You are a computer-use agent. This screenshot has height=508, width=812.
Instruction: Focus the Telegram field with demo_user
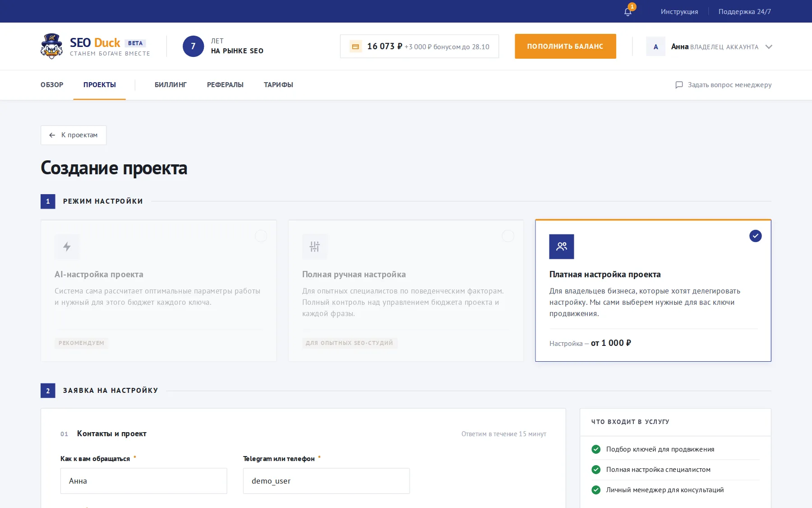point(326,481)
